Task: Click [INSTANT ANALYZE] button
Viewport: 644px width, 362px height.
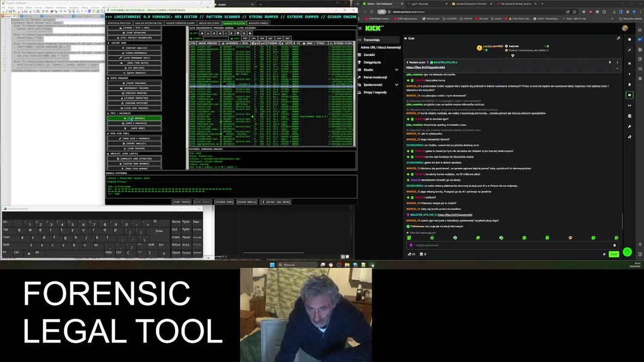Action: pos(134,48)
